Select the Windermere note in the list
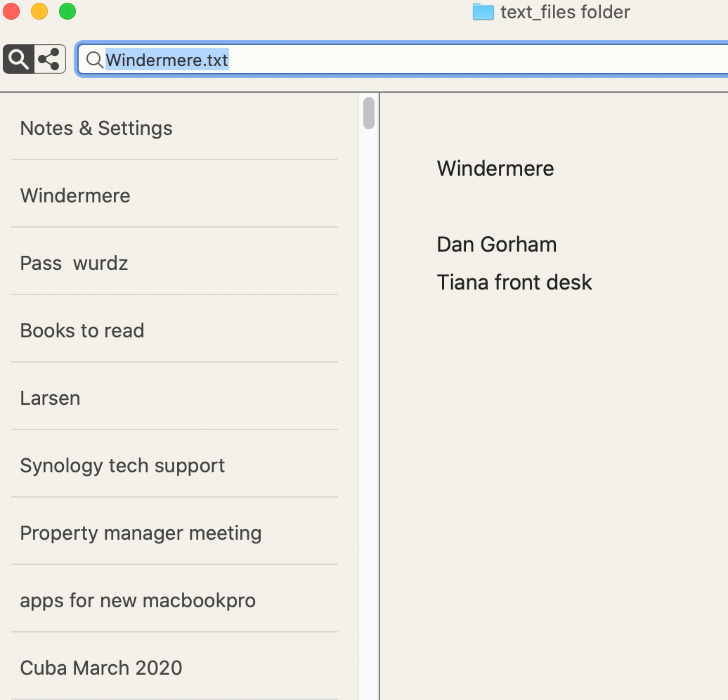 (x=75, y=196)
